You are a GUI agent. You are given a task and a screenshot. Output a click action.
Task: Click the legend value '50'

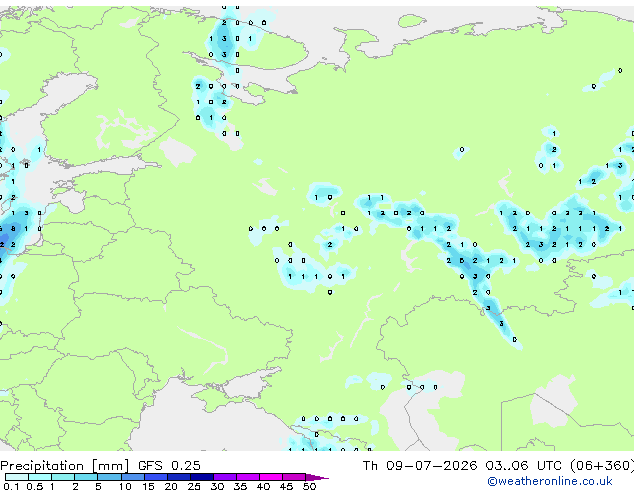(x=309, y=486)
